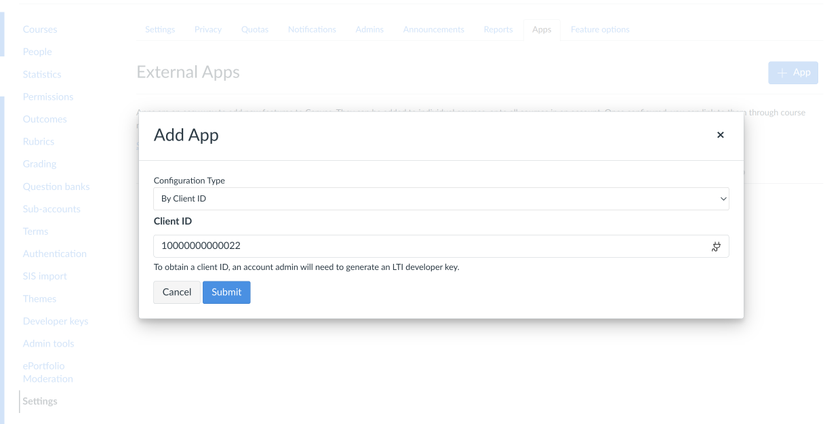Click into the Client ID input field
The height and width of the screenshot is (424, 825).
(x=441, y=246)
